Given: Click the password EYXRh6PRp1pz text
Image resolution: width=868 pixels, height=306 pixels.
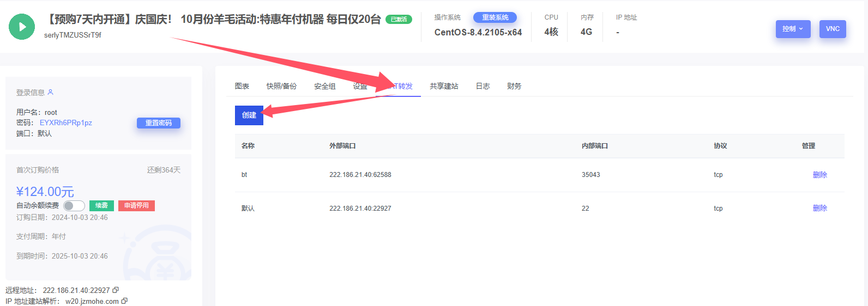Looking at the screenshot, I should (66, 123).
